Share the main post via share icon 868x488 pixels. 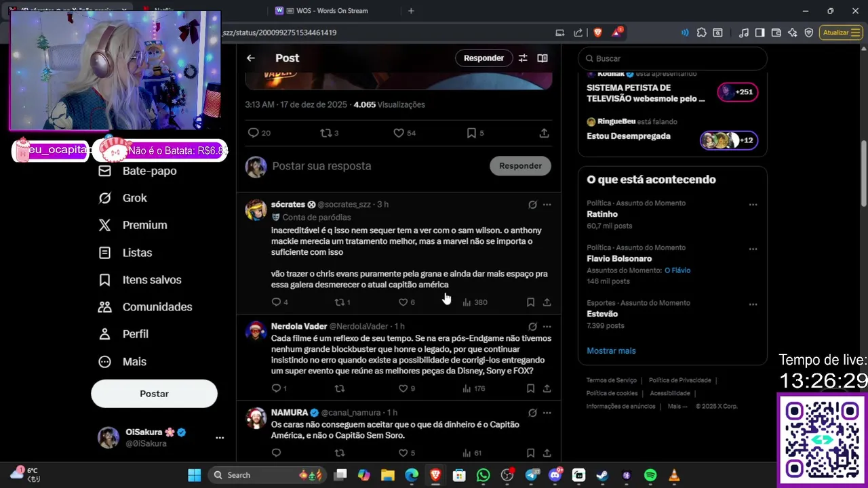[x=544, y=133]
